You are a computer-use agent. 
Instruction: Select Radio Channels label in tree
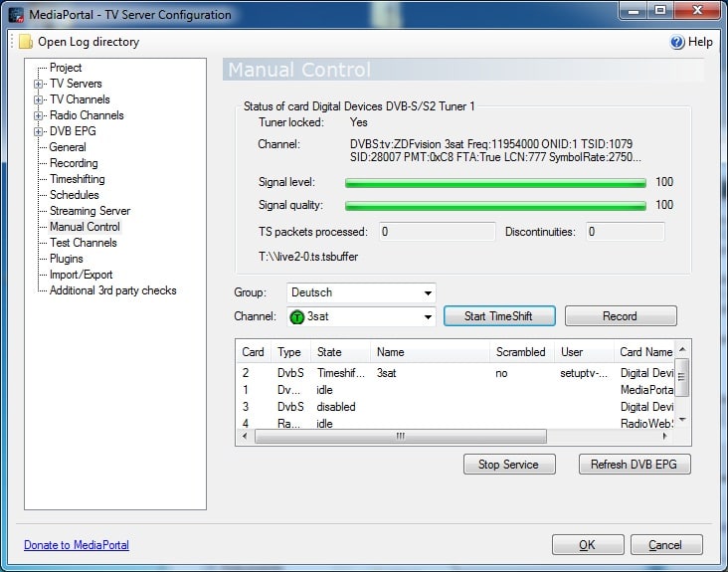(x=87, y=115)
